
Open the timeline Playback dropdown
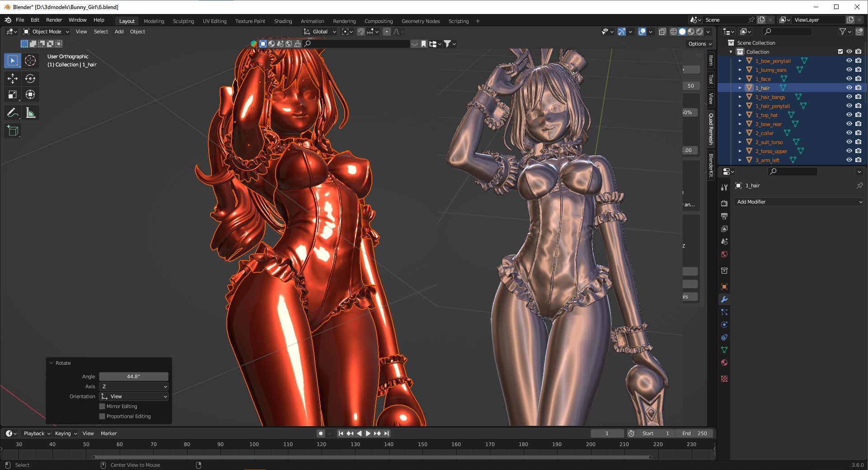37,433
